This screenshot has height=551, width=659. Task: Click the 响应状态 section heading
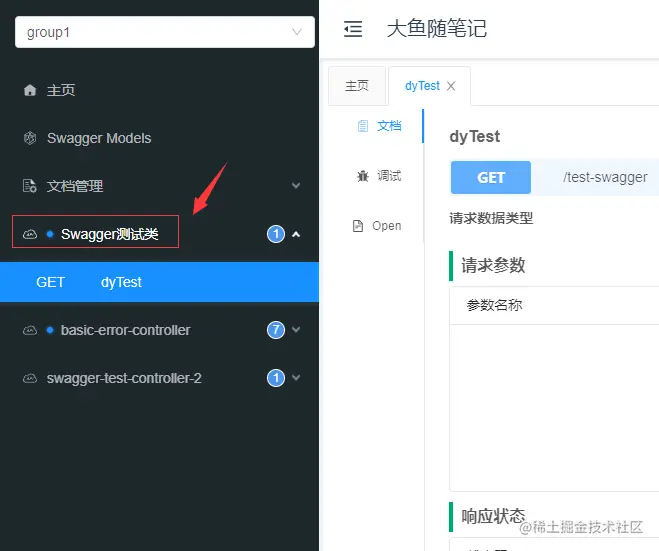click(x=493, y=516)
